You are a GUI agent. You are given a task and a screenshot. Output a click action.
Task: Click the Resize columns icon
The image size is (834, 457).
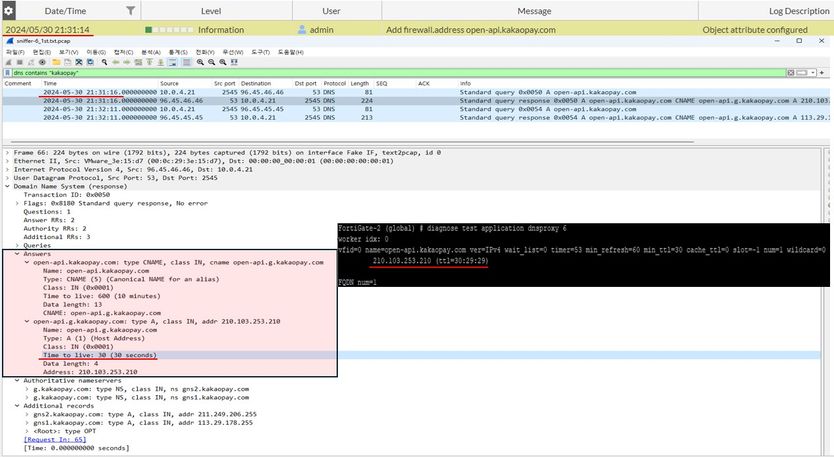234,62
